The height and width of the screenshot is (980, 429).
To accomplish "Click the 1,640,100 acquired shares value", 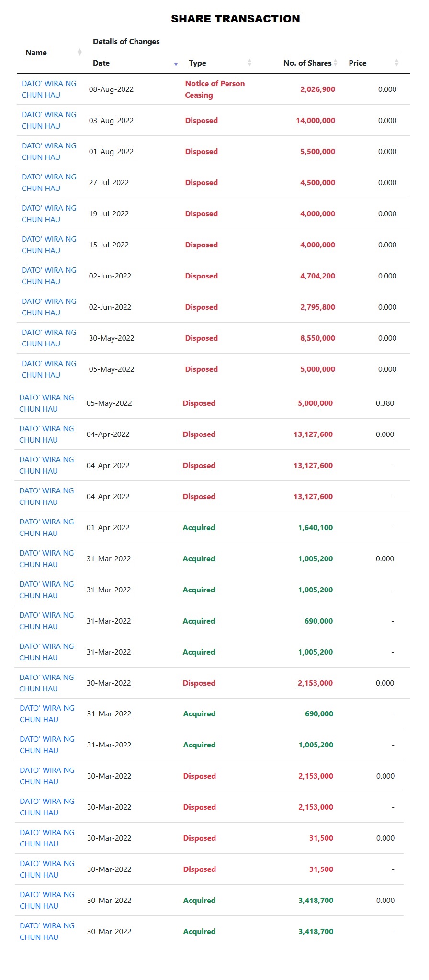I will coord(315,528).
